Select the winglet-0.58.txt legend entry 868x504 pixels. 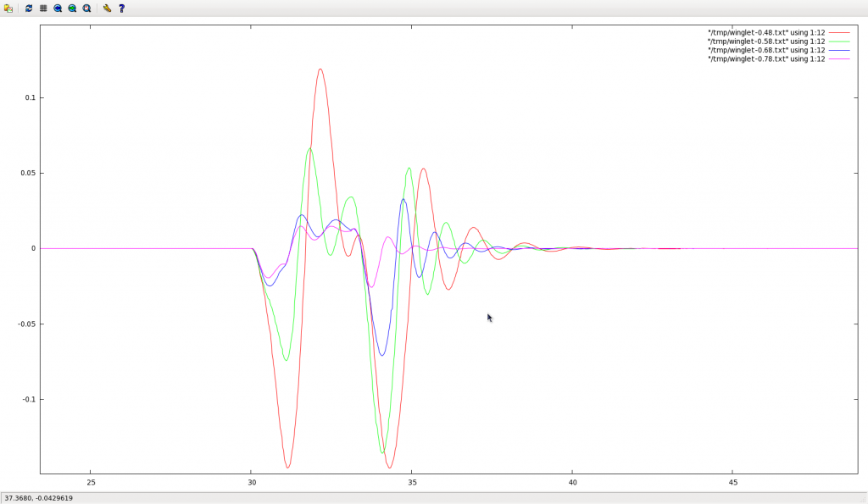click(765, 42)
